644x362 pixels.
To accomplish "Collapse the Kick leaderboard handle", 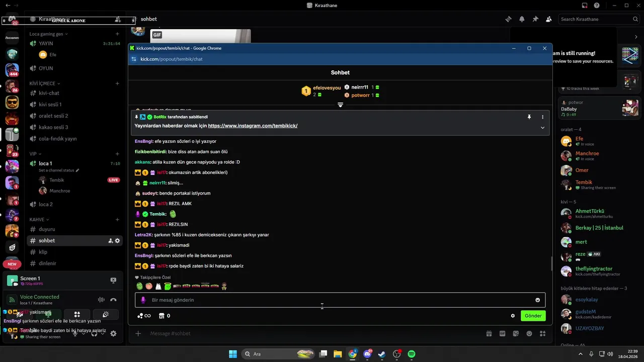I will pyautogui.click(x=340, y=105).
